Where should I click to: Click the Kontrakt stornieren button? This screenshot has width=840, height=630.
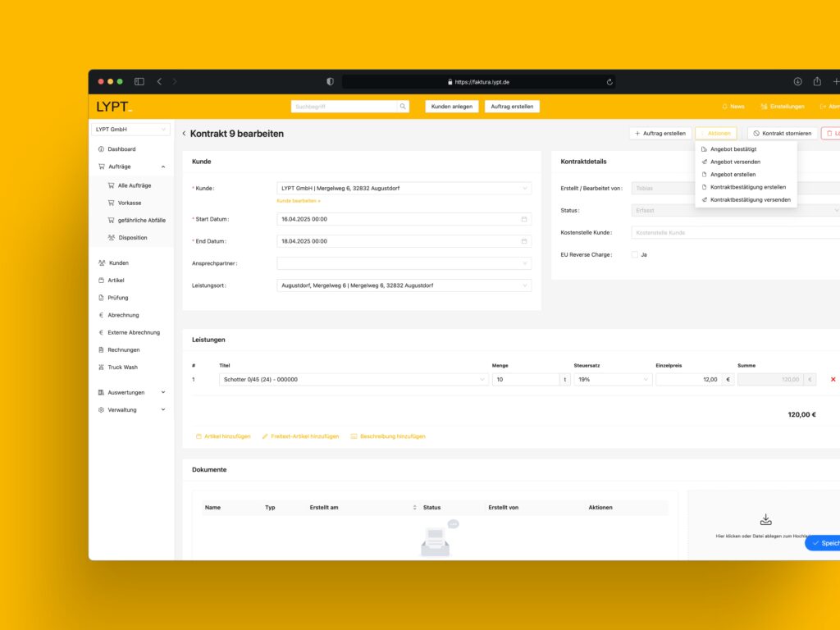(x=782, y=133)
